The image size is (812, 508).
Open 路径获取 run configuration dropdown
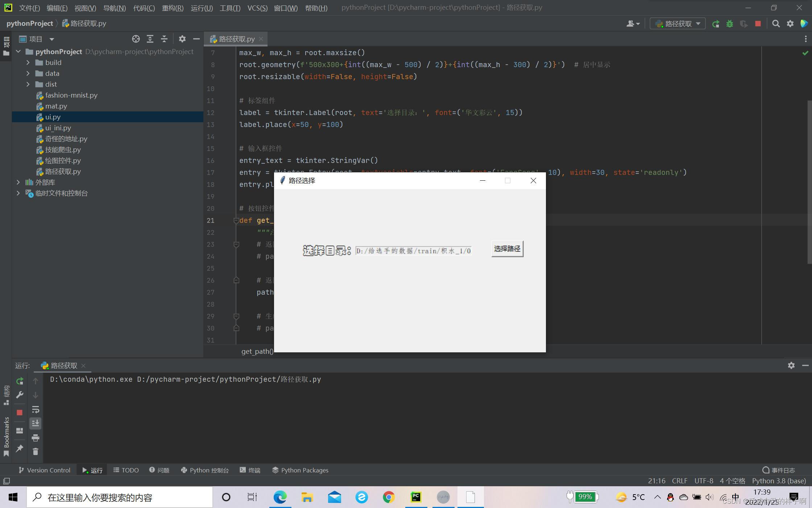point(678,24)
